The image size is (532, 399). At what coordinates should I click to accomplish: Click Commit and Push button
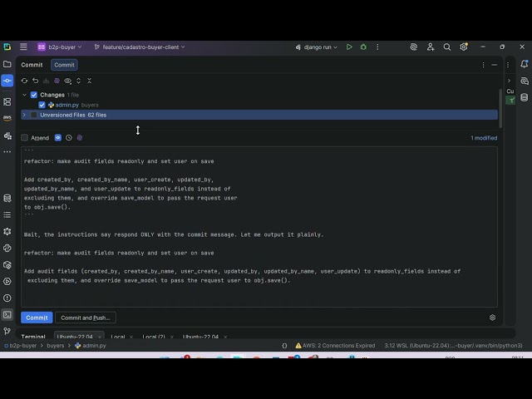(86, 318)
